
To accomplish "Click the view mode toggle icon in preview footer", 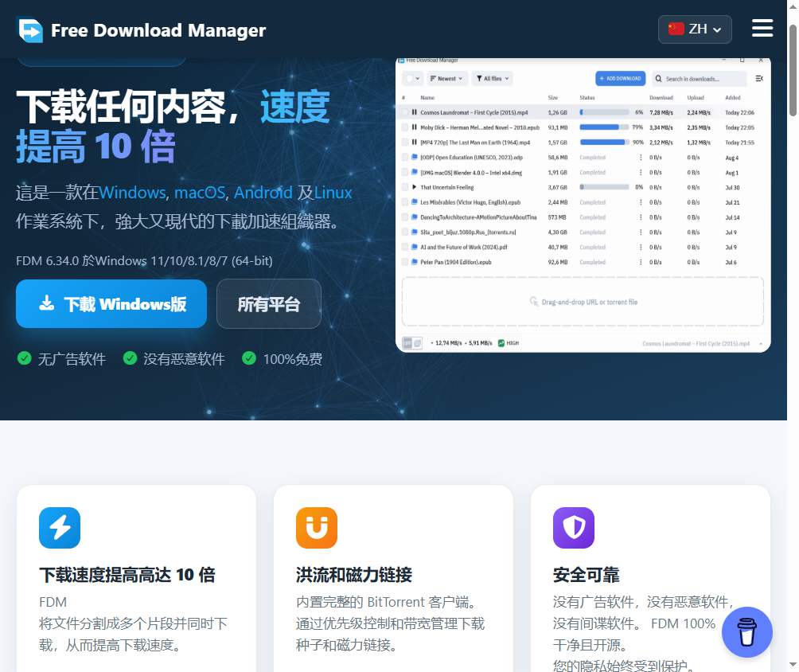I will (x=412, y=343).
